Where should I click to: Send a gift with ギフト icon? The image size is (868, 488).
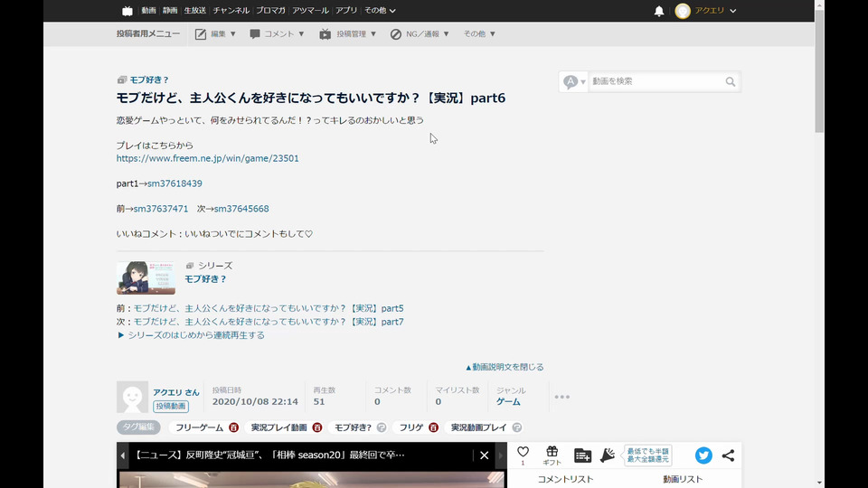tap(552, 455)
